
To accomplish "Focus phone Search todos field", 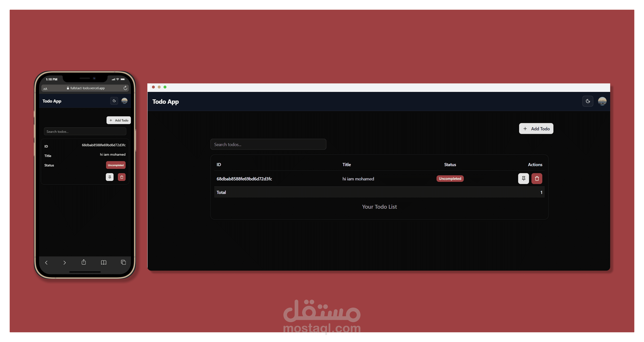I will tap(85, 131).
